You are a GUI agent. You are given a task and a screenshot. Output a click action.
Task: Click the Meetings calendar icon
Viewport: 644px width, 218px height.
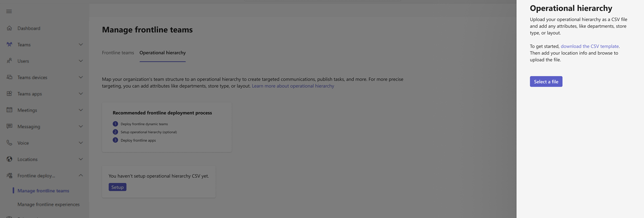[x=9, y=110]
